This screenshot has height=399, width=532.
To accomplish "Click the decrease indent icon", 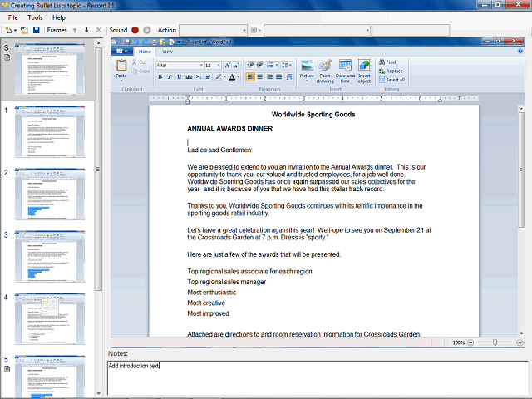I will [250, 65].
